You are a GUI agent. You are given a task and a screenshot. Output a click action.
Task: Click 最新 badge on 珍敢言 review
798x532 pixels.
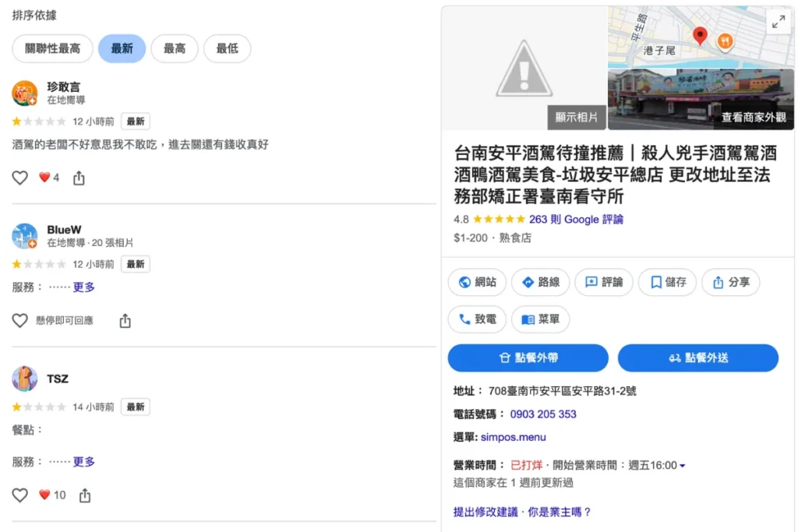[136, 122]
